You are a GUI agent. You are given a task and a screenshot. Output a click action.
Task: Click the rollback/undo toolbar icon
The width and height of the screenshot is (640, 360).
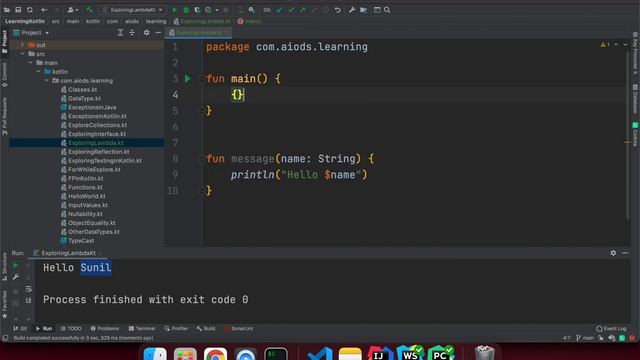click(338, 10)
